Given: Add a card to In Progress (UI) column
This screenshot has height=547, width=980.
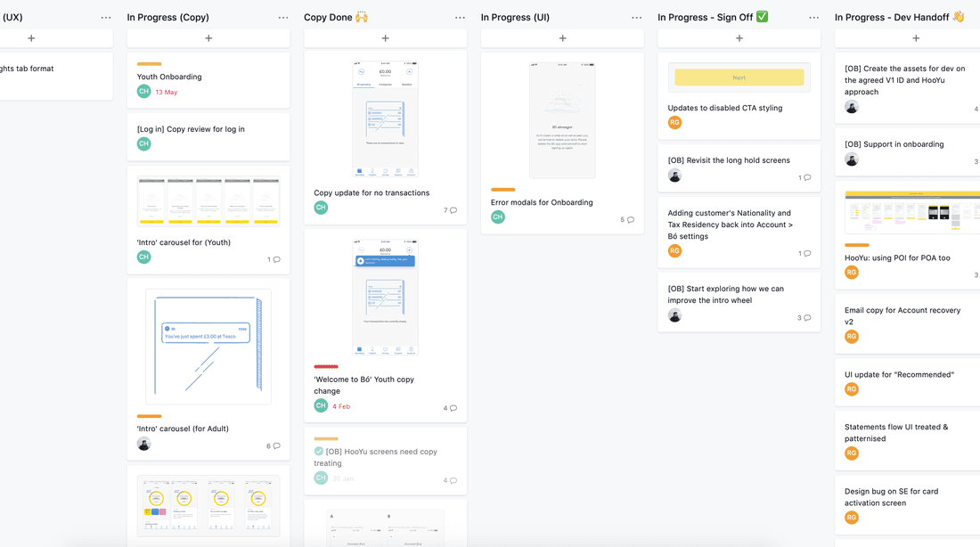Looking at the screenshot, I should [562, 38].
